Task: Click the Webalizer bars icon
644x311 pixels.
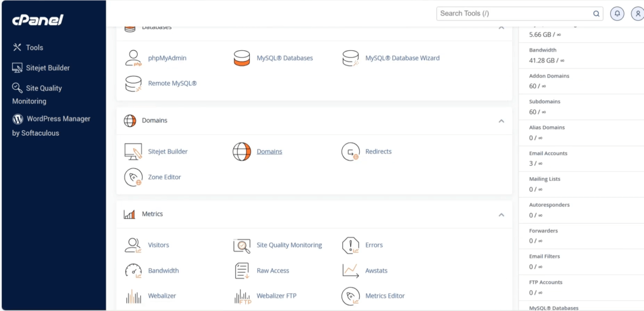Action: [x=133, y=296]
